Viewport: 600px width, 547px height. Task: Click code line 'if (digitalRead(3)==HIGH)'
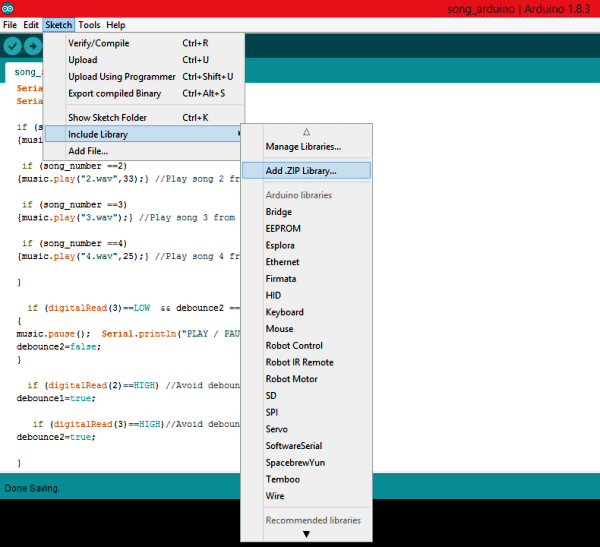coord(136,424)
